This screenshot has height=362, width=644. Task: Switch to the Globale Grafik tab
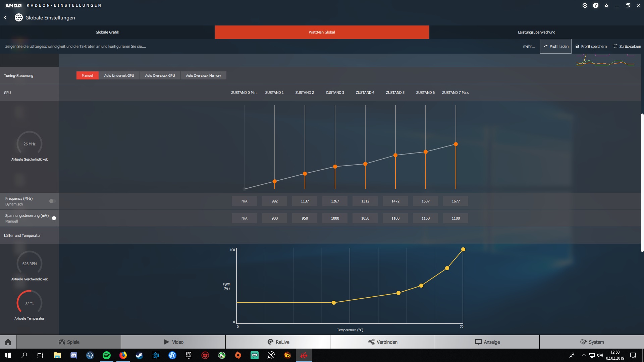[107, 32]
